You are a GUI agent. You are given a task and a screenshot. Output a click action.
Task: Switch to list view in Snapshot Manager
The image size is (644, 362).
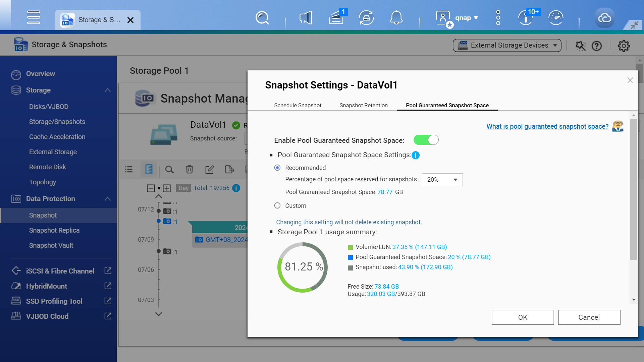[x=129, y=169]
